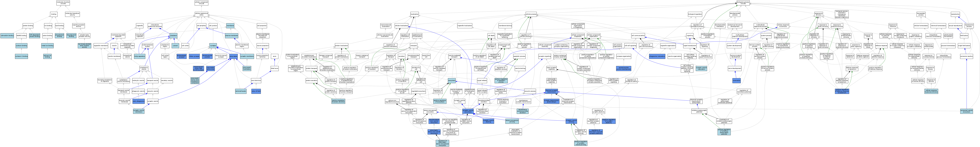Viewport: 980px width, 147px height.
Task: Click positive regulation of apoptotic process node
Action: tap(501, 81)
